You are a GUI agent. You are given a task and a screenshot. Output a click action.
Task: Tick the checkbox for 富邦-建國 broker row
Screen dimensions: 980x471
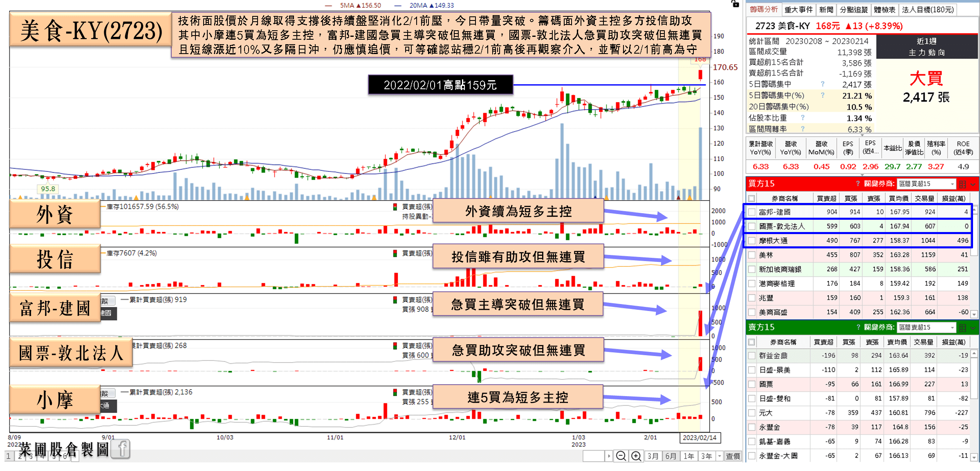pos(751,212)
